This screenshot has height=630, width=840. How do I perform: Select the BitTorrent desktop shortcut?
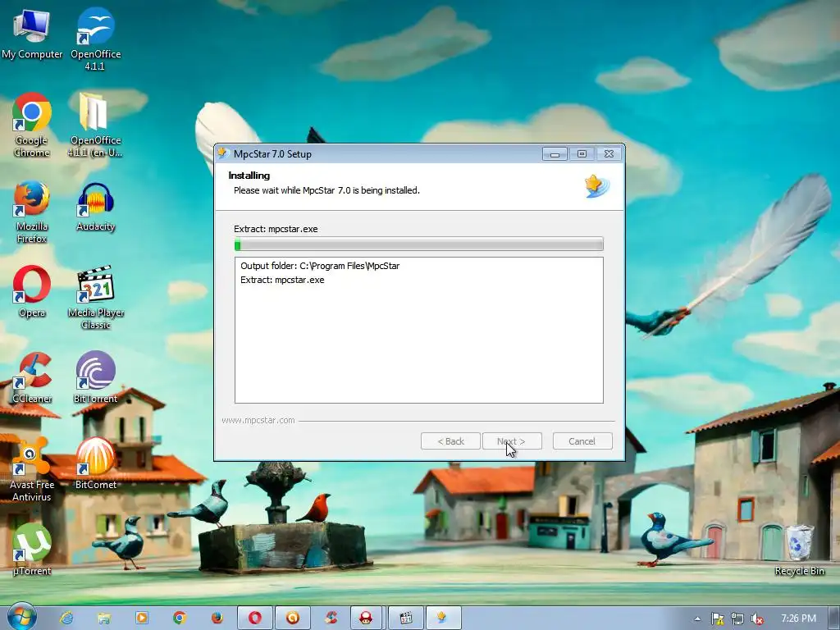(x=95, y=378)
